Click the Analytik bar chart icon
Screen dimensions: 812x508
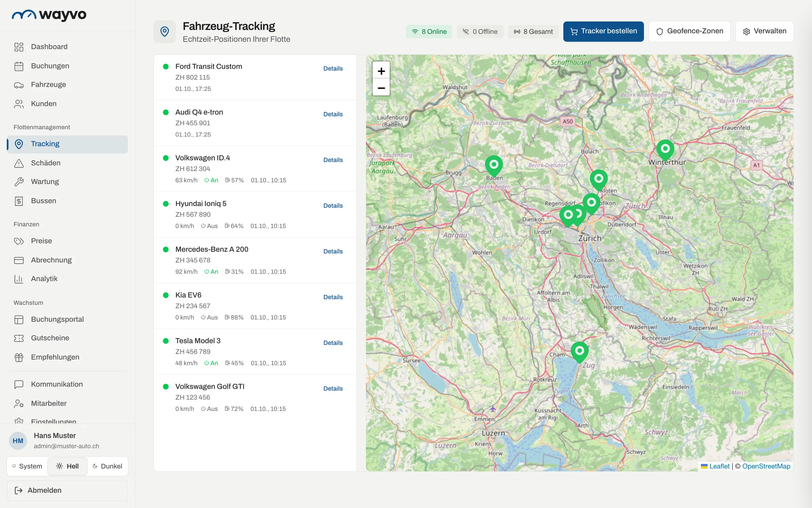(19, 279)
